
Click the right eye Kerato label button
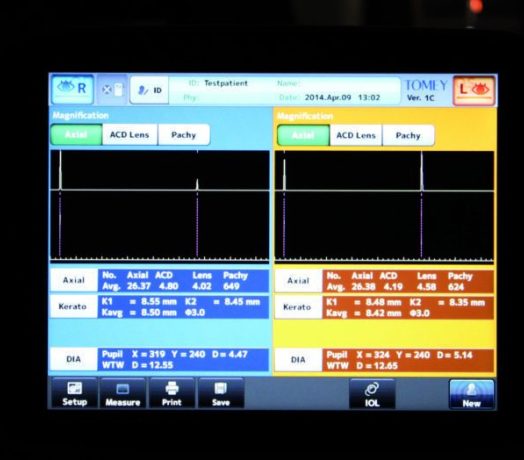pos(73,306)
